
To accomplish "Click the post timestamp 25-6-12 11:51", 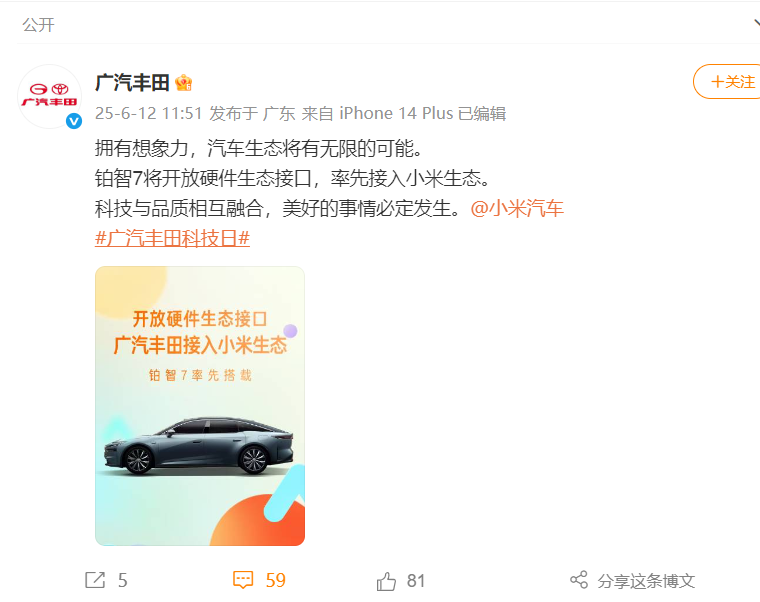I will click(x=148, y=113).
